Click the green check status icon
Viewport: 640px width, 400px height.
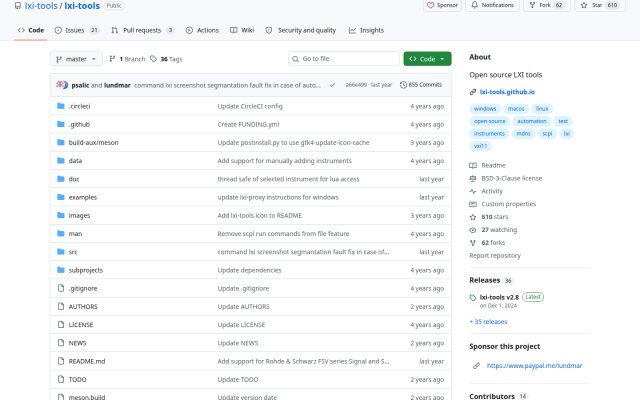[x=332, y=85]
